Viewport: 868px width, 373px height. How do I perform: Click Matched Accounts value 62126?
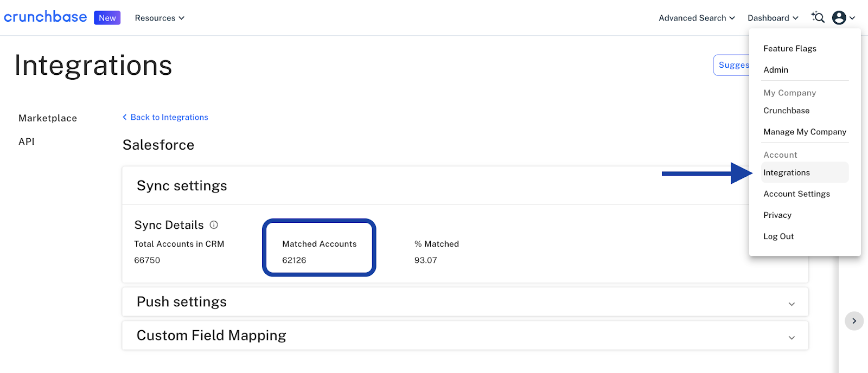pyautogui.click(x=294, y=260)
